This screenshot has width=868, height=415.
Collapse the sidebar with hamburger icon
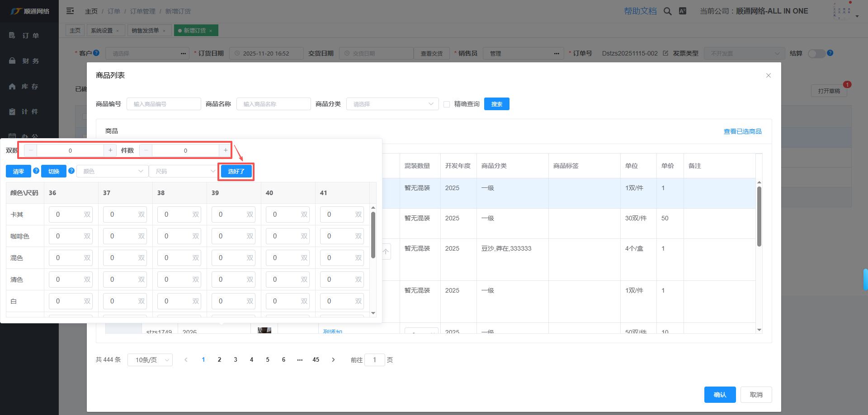coord(70,11)
